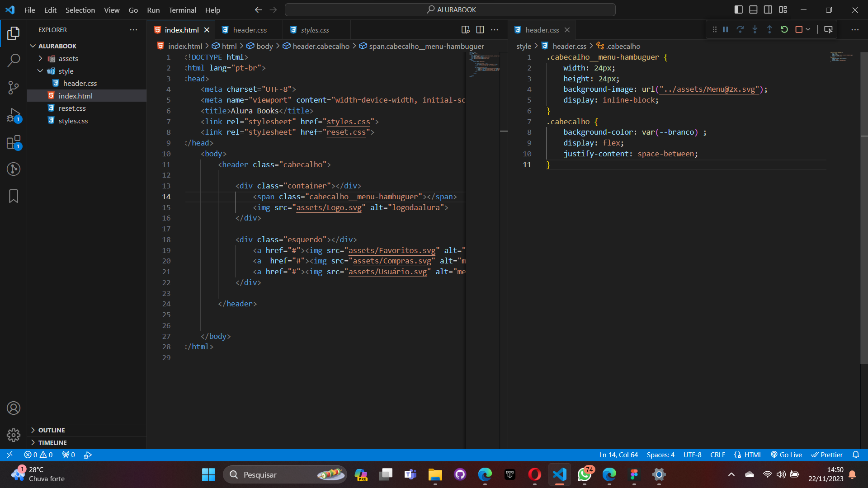Open the Selection menu

(80, 10)
